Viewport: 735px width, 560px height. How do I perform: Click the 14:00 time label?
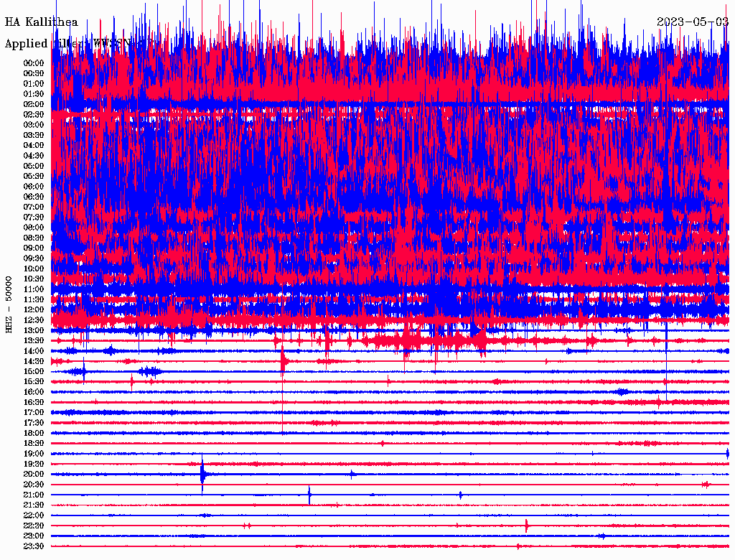coord(34,351)
